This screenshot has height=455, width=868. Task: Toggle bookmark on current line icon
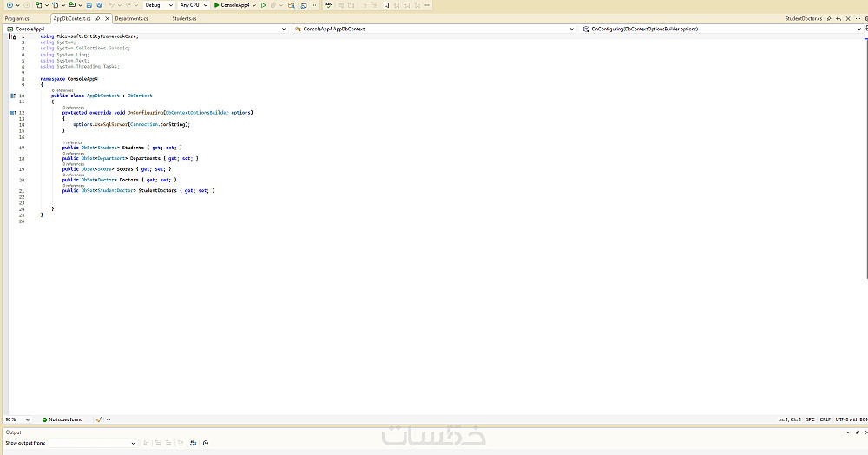(x=386, y=5)
